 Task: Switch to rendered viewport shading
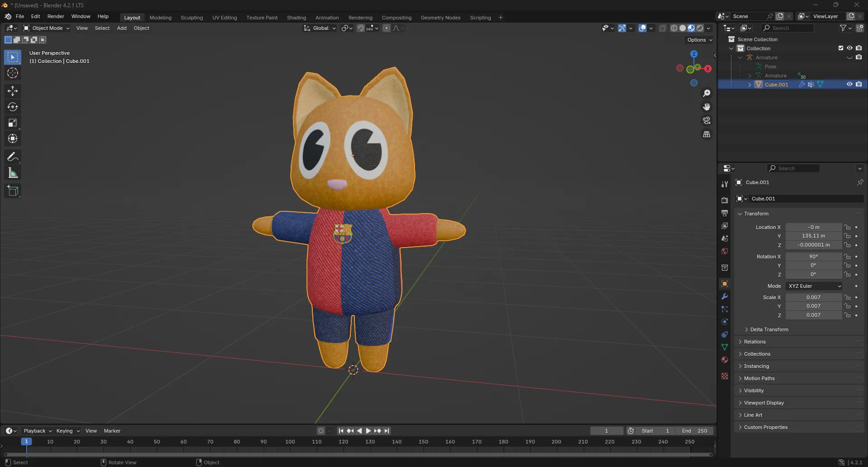pos(700,28)
